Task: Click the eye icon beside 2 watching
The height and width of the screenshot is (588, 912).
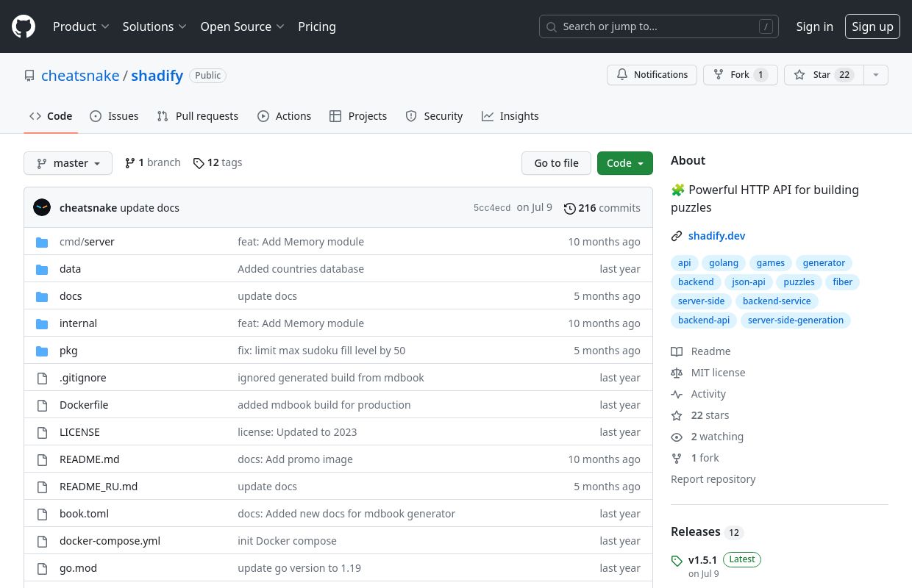Action: [677, 437]
